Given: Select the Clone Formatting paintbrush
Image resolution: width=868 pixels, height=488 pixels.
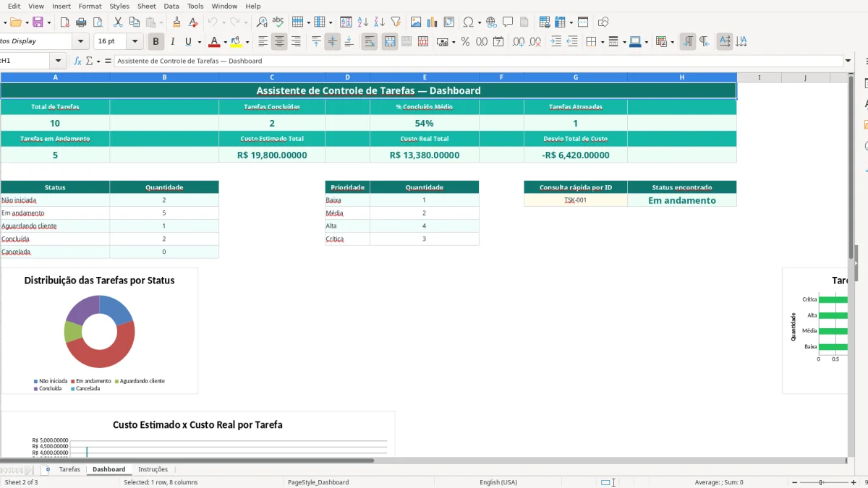Looking at the screenshot, I should (x=176, y=22).
